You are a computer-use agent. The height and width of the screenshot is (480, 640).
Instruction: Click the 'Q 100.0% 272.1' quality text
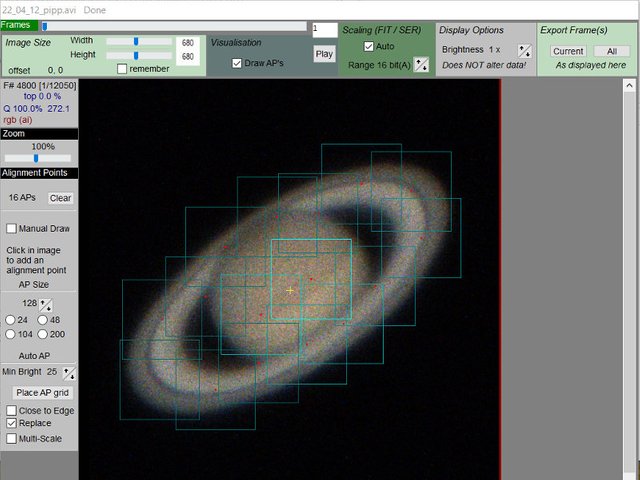coord(36,109)
